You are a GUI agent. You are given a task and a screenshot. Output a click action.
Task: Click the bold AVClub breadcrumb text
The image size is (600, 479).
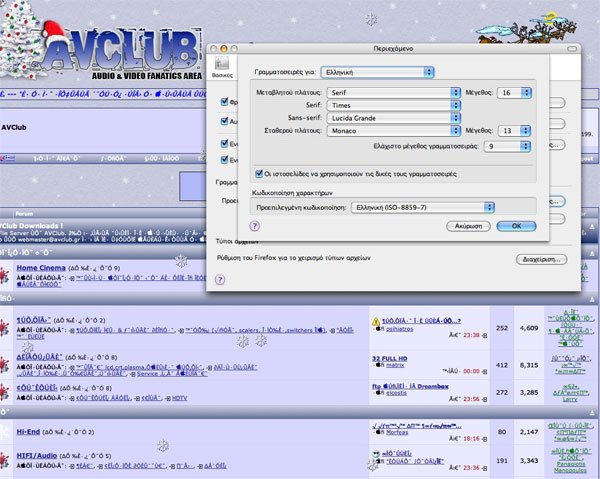tap(14, 127)
